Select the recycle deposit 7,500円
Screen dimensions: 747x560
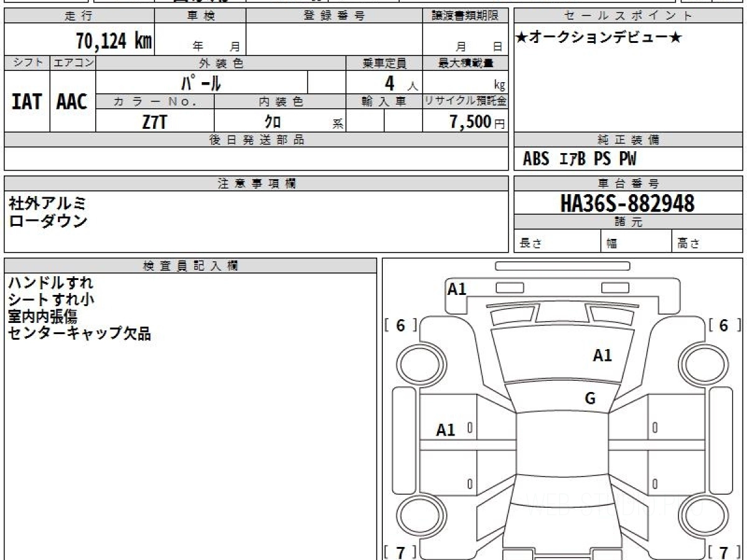click(x=477, y=122)
